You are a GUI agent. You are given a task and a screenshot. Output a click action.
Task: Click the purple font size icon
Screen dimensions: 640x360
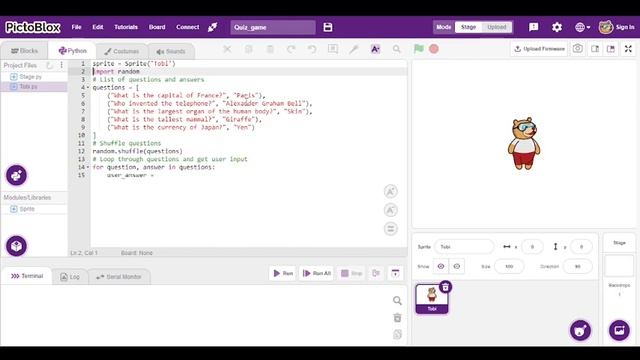pyautogui.click(x=375, y=49)
